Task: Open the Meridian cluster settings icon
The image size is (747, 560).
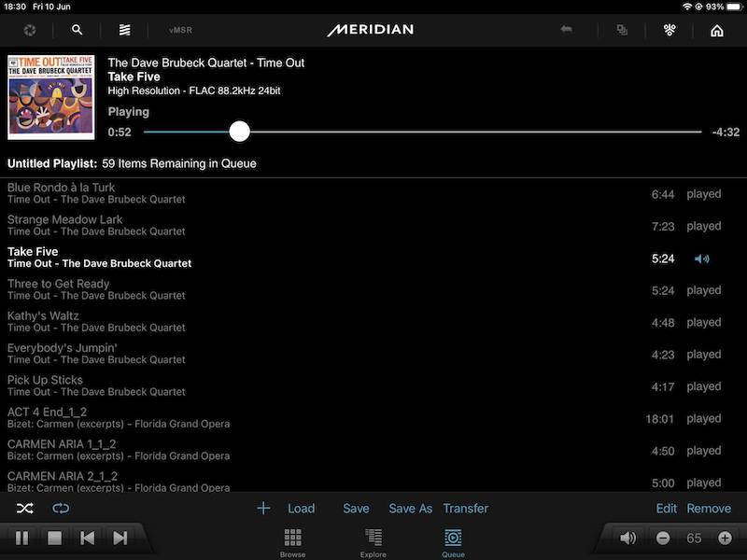Action: pos(669,30)
